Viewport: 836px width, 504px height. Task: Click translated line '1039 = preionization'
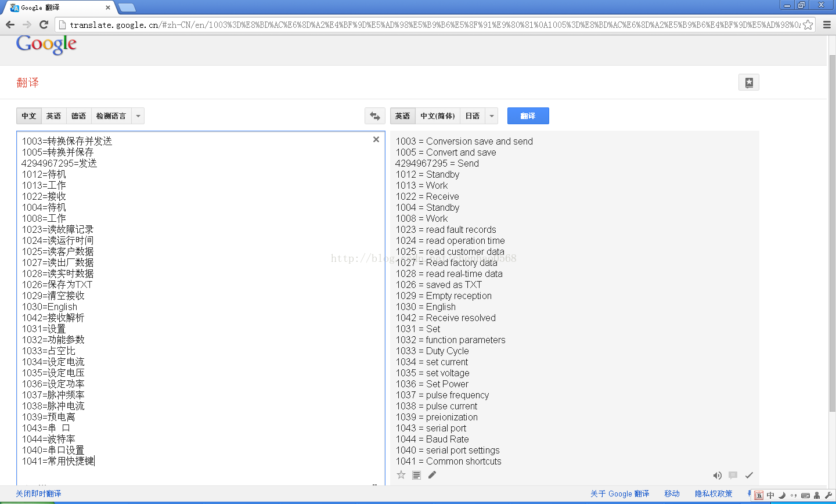point(437,417)
